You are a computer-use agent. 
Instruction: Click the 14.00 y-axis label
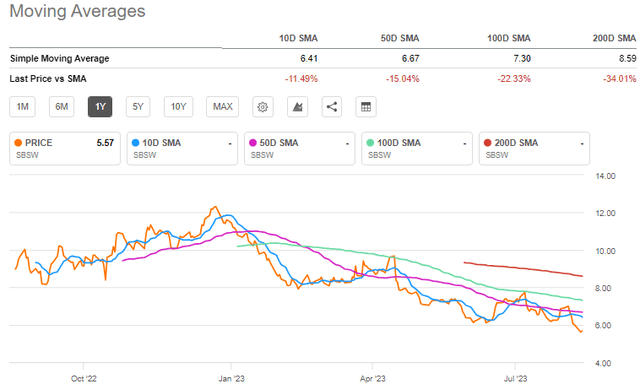click(x=605, y=176)
